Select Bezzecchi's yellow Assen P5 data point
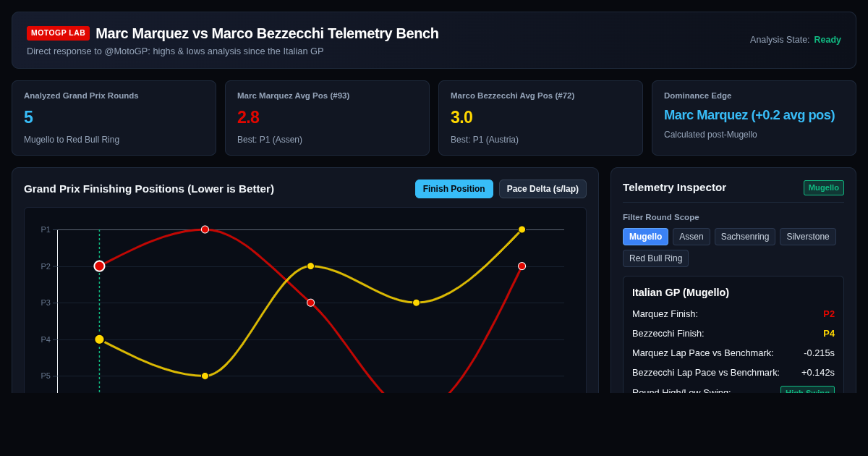 point(205,376)
